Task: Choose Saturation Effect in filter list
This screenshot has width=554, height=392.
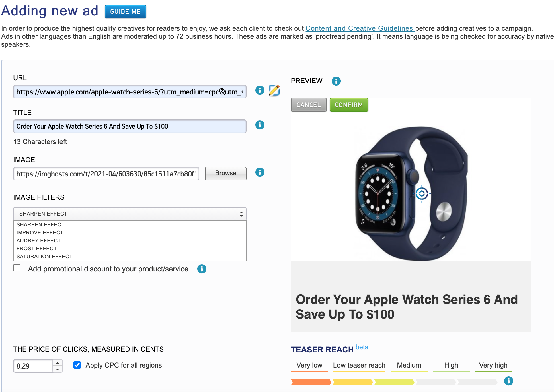Action: tap(44, 257)
